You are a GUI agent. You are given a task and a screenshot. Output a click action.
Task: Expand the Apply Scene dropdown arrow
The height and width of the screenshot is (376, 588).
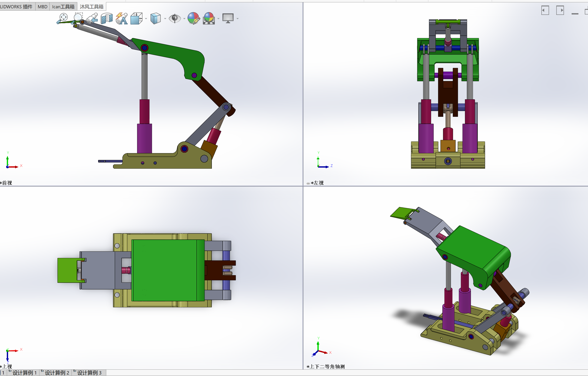tap(218, 19)
